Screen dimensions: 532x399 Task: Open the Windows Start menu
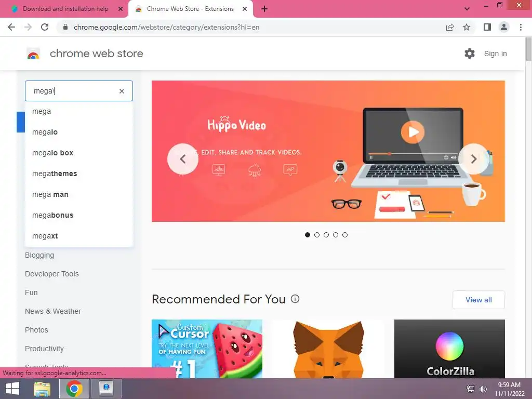pos(12,389)
